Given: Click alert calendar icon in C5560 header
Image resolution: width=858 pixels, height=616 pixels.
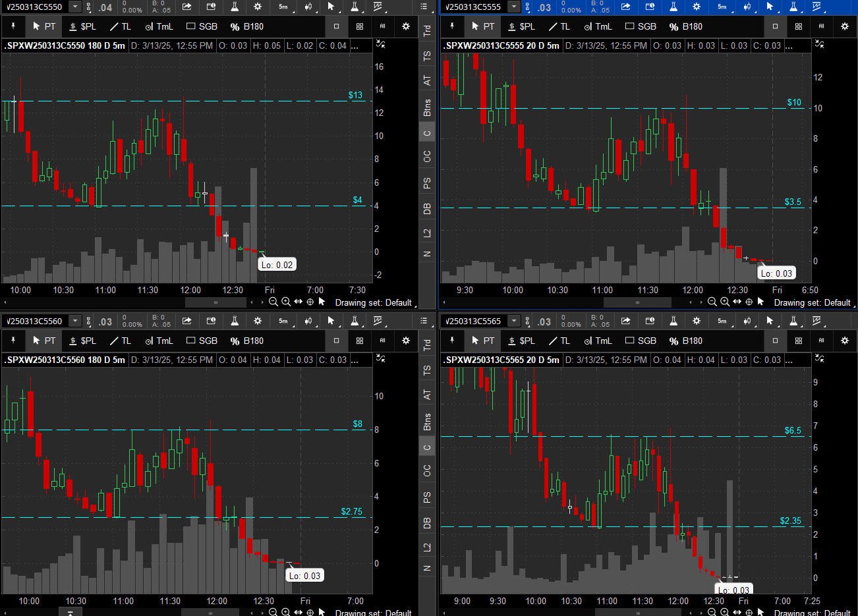Looking at the screenshot, I should (211, 321).
